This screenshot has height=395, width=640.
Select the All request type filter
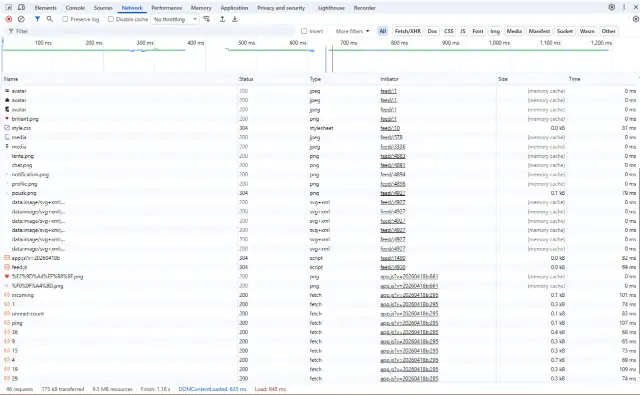(x=382, y=31)
